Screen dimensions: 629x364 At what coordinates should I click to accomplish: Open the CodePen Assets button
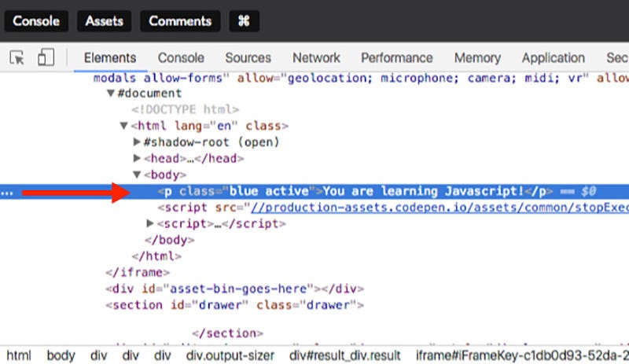[x=104, y=21]
